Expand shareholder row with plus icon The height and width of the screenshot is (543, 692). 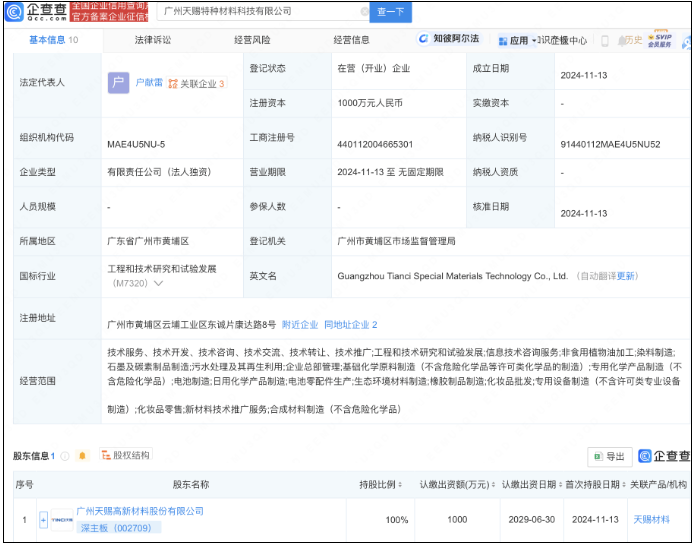[42, 520]
